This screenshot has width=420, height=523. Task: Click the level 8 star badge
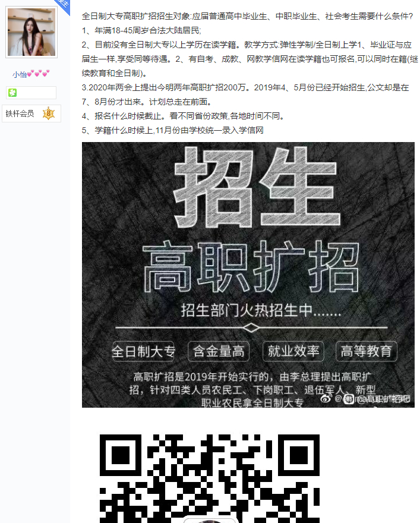(49, 114)
